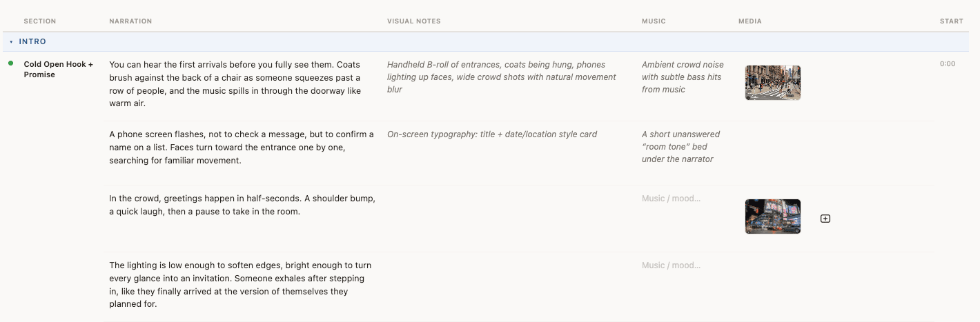Click the START column header
Screen dimensions: 980x322
coord(951,21)
